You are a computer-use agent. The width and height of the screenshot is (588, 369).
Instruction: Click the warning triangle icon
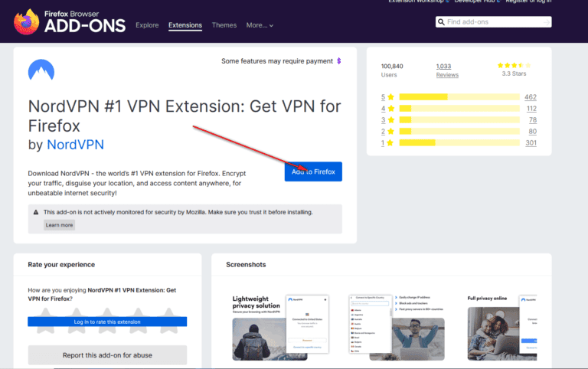[x=36, y=212]
